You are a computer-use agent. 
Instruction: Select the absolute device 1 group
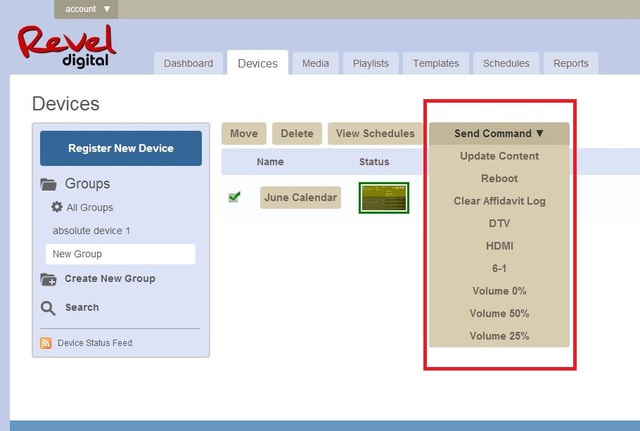point(91,231)
